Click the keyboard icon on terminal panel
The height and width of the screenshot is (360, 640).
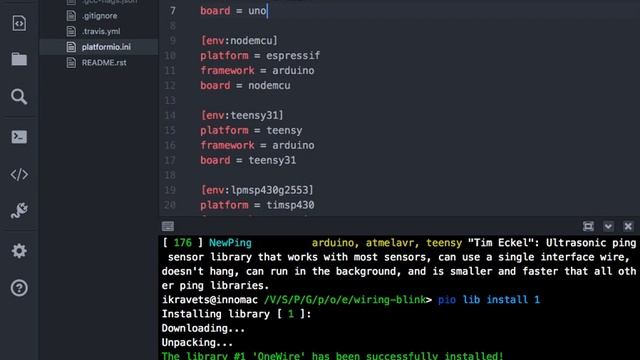[x=168, y=226]
